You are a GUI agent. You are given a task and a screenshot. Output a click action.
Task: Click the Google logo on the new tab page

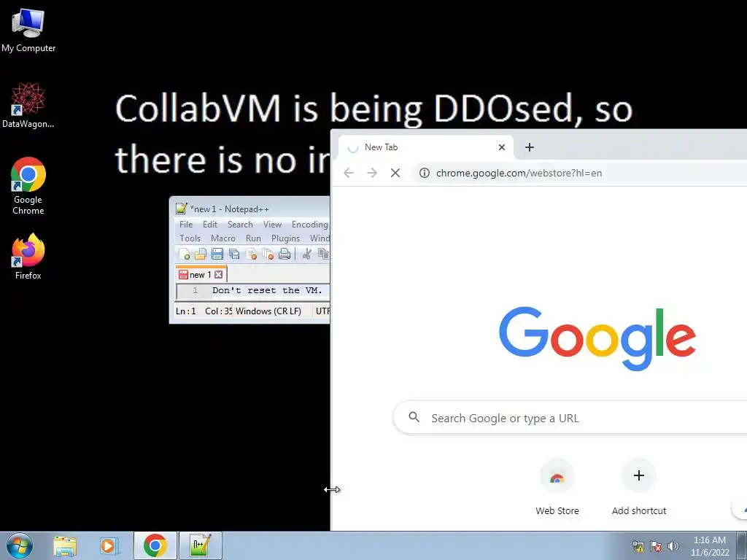click(597, 338)
